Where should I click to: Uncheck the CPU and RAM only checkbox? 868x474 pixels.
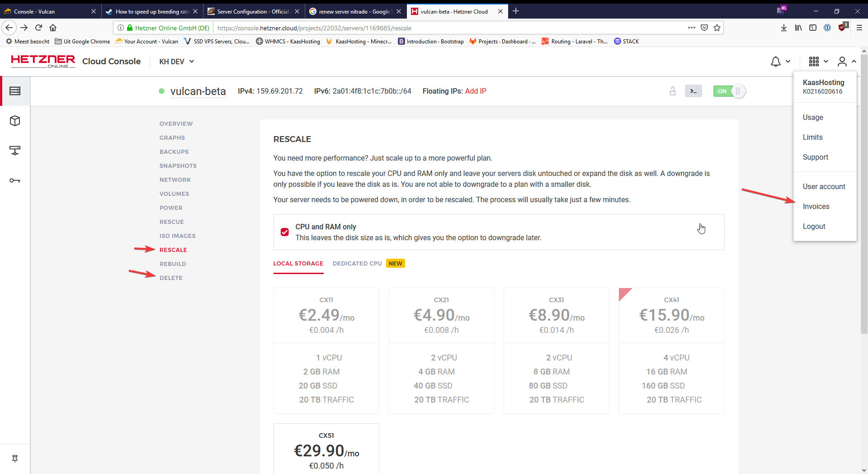285,232
